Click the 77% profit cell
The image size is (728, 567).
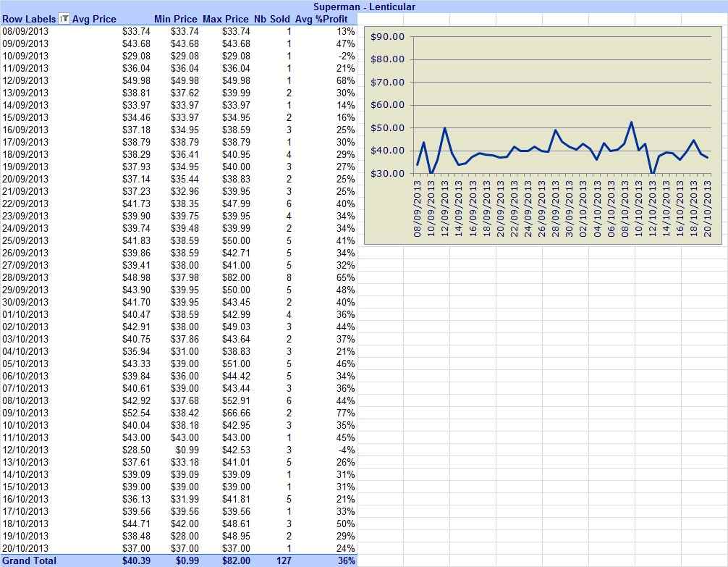pos(345,413)
